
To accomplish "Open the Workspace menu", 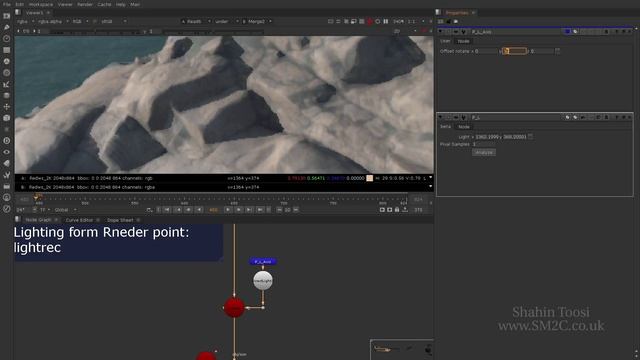I will pyautogui.click(x=40, y=4).
